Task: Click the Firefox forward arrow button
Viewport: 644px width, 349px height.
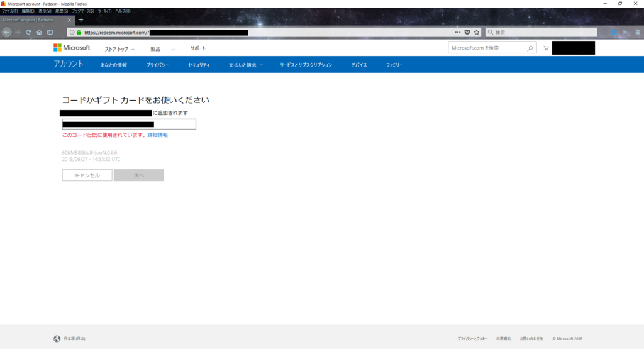Action: tap(18, 32)
